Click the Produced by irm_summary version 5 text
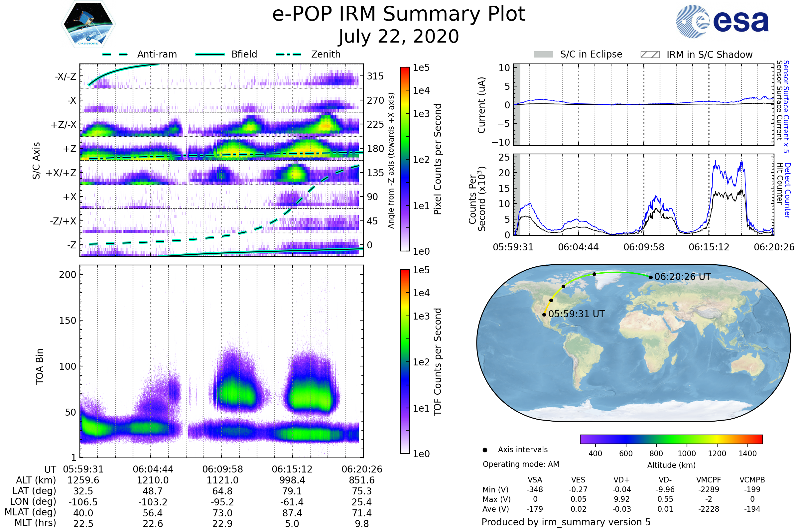The height and width of the screenshot is (532, 798). pos(566,522)
